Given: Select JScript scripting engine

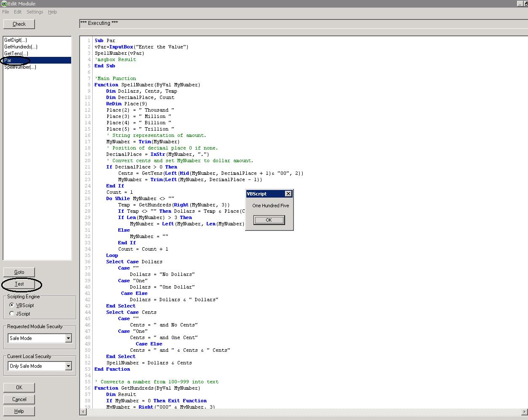Looking at the screenshot, I should point(12,313).
